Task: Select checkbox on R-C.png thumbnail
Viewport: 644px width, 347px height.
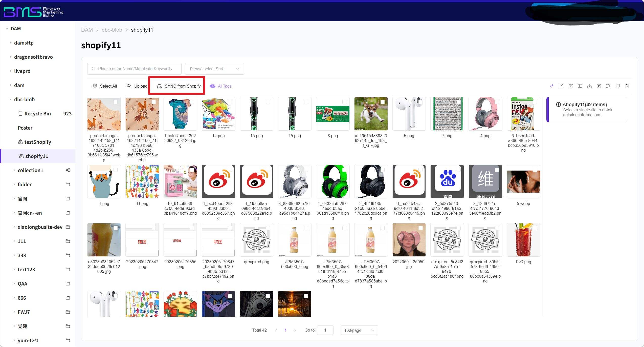Action: click(x=535, y=228)
